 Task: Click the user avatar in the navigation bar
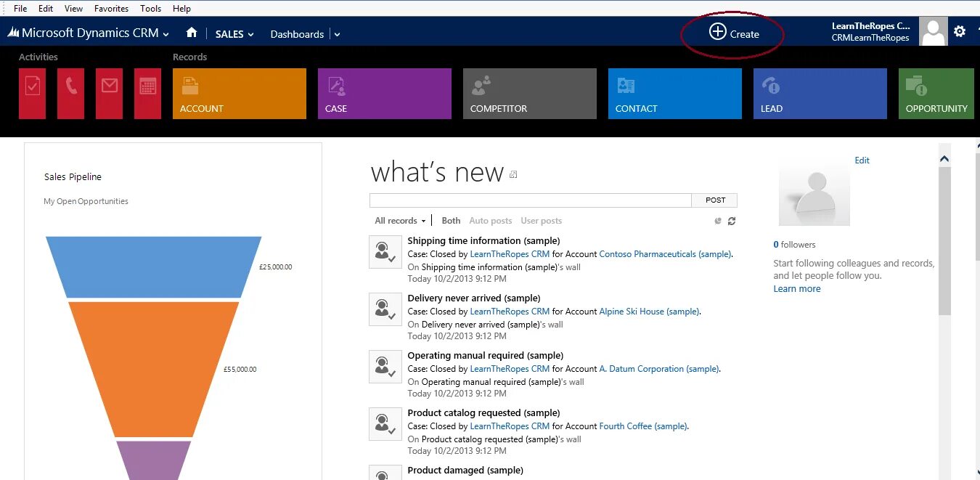click(x=933, y=31)
